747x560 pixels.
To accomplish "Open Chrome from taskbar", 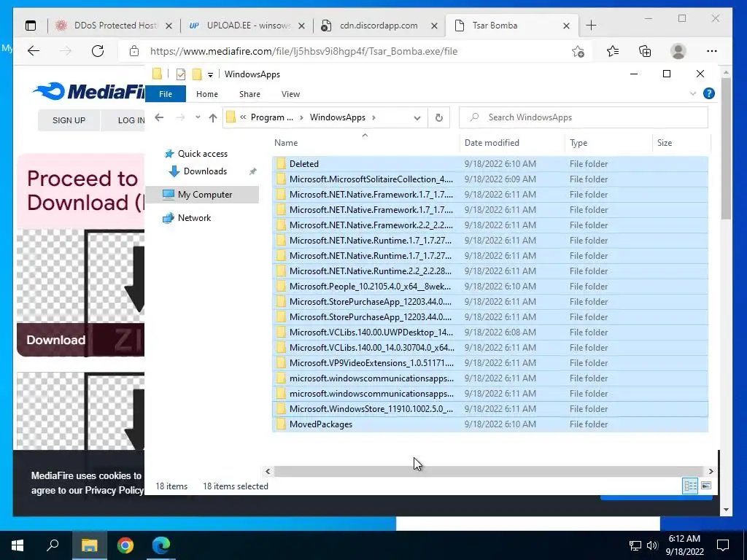I will click(x=125, y=545).
